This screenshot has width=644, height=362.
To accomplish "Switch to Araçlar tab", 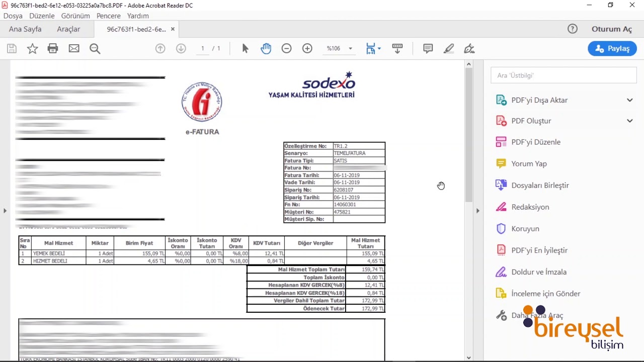I will 68,29.
